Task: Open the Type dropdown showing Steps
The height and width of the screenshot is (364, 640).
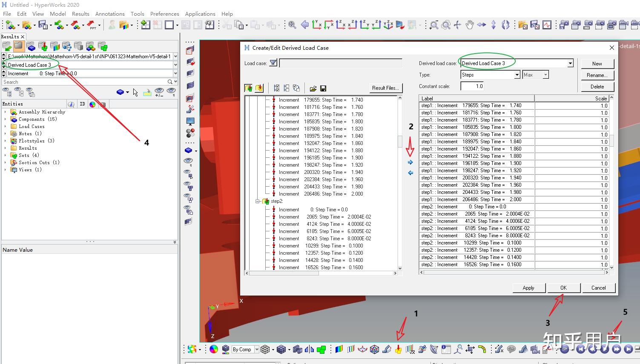Action: tap(517, 75)
